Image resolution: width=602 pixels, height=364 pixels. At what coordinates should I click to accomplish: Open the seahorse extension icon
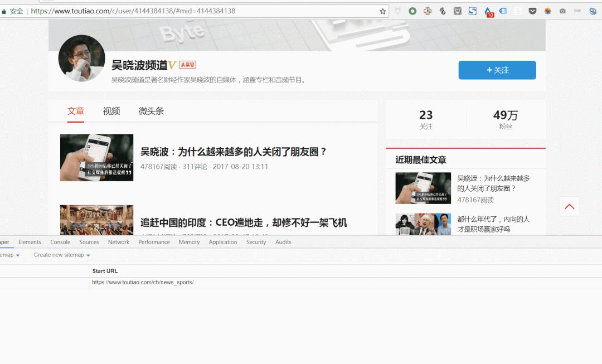442,11
